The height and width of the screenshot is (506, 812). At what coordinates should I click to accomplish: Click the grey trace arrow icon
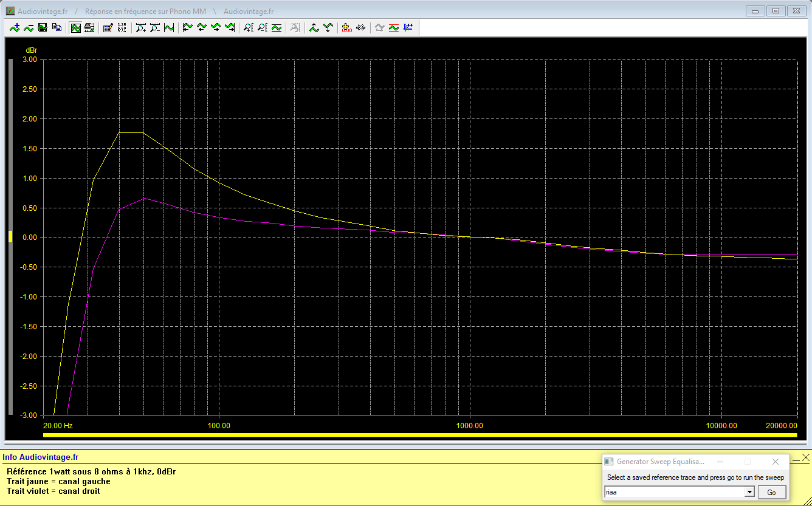380,27
